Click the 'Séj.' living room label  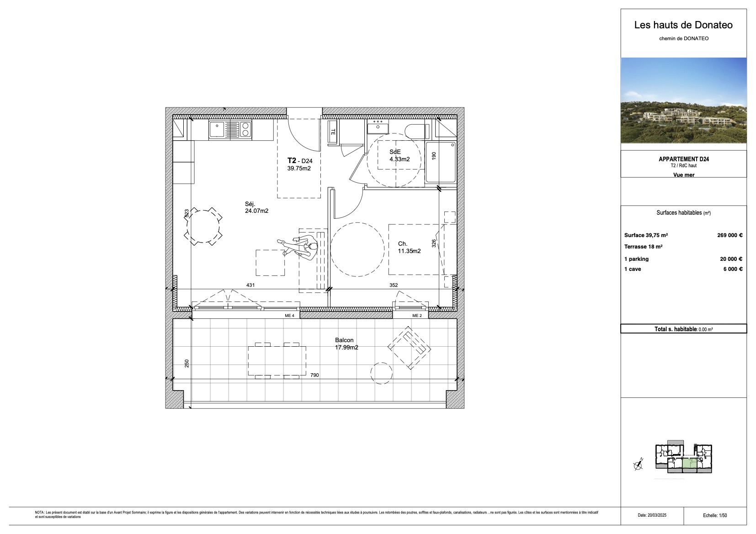coord(250,204)
